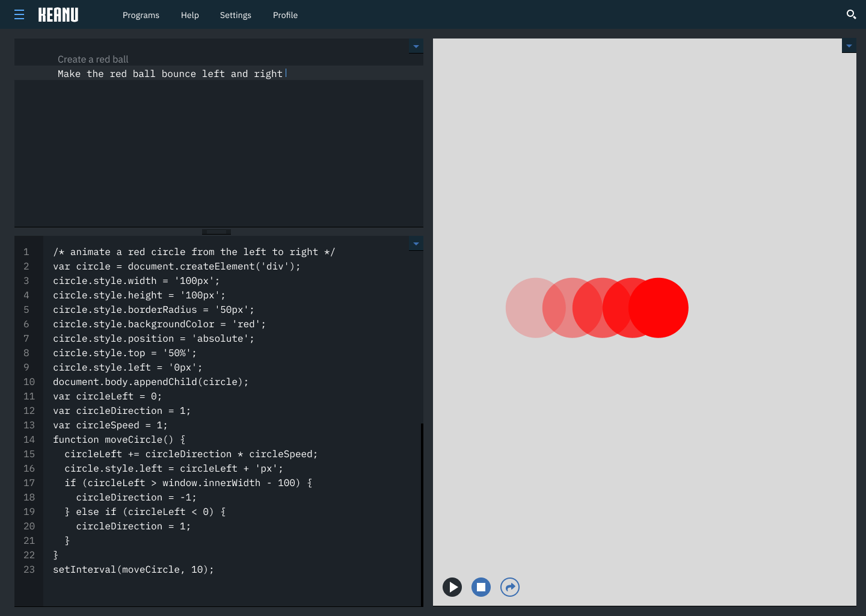Open the Profile menu
Screen dimensions: 866x616
click(x=285, y=15)
